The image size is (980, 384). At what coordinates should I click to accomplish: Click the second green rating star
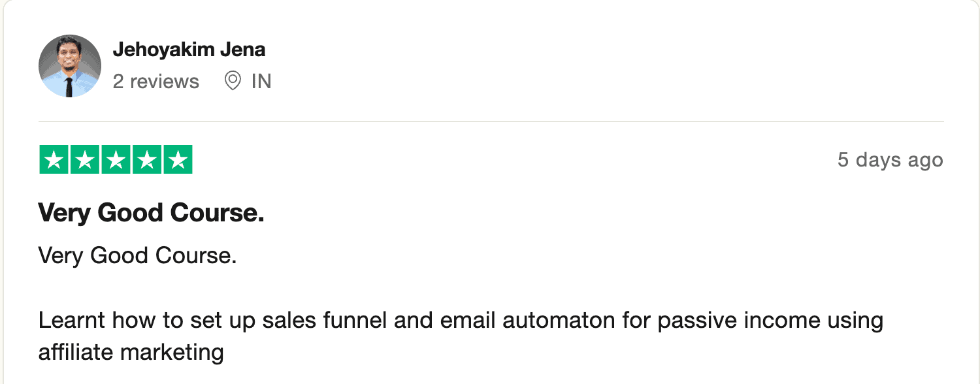(x=85, y=160)
